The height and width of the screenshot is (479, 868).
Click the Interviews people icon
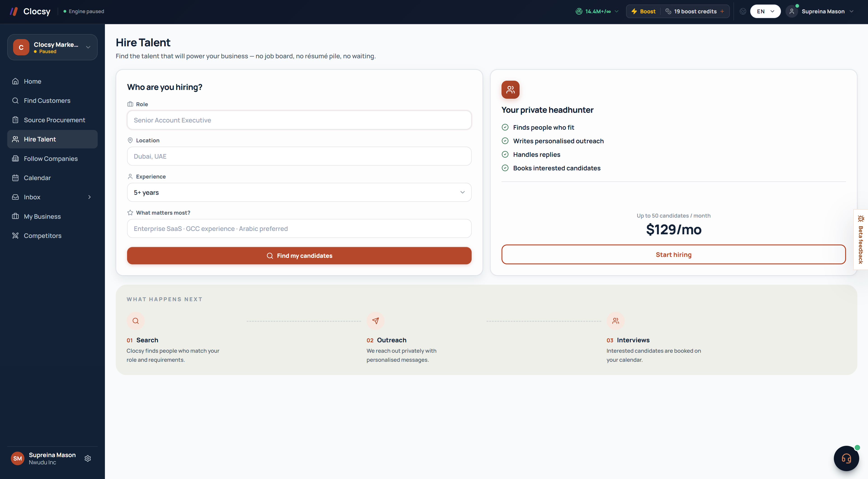point(616,321)
